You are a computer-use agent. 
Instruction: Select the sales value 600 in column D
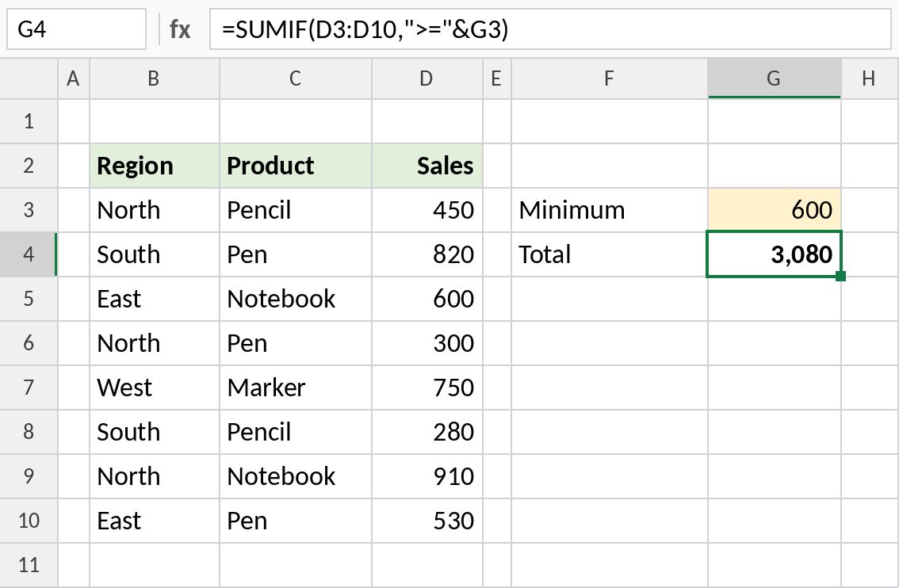point(427,300)
